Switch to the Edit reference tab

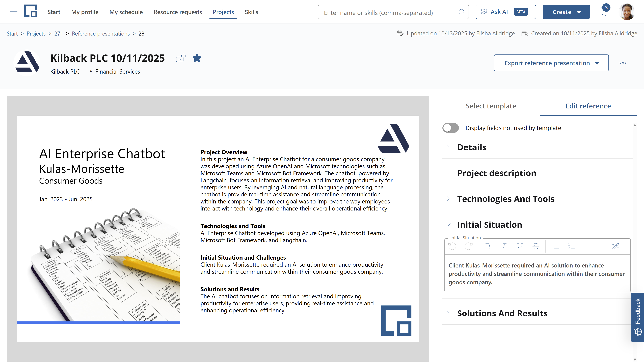point(588,106)
